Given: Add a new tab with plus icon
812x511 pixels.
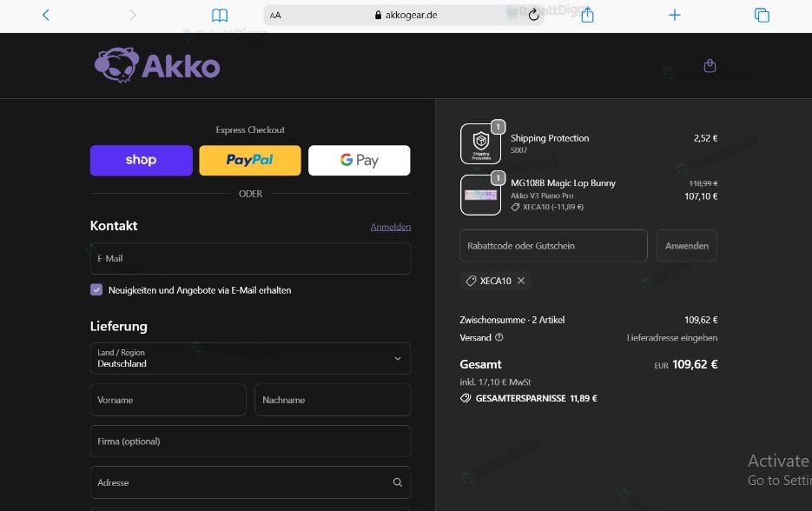Looking at the screenshot, I should click(x=674, y=15).
